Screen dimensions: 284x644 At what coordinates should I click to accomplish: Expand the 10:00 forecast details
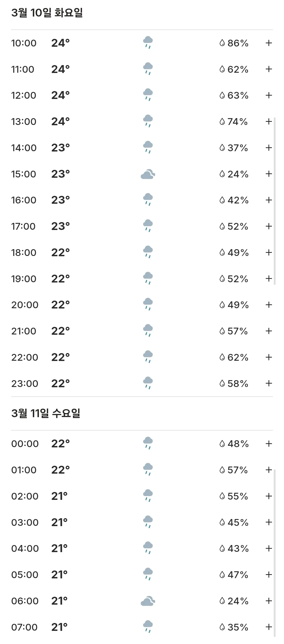click(269, 43)
